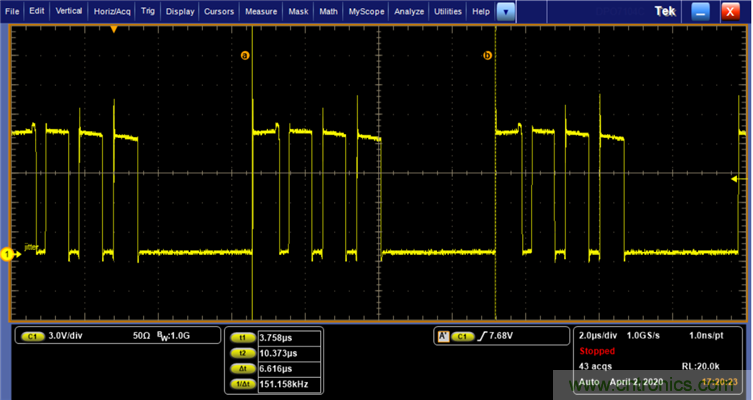Screen dimensions: 753x400
Task: Click the 1/Δt frequency readout badge
Action: pos(241,381)
